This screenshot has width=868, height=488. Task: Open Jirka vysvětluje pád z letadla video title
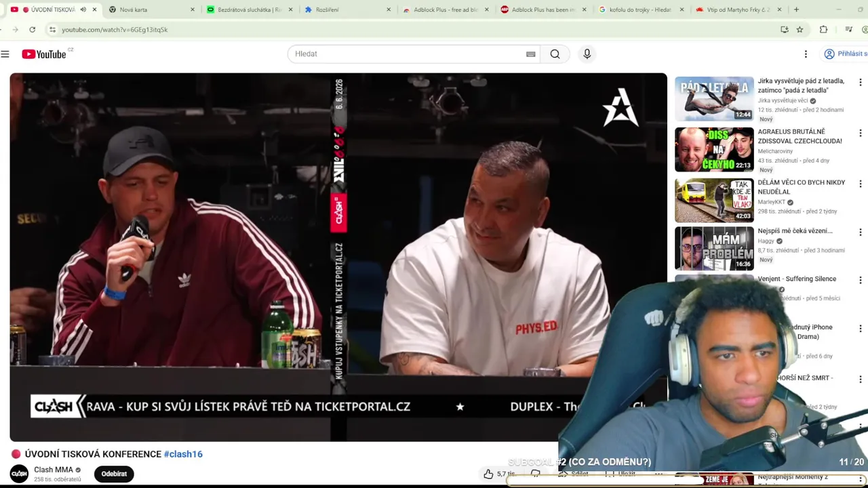(801, 85)
